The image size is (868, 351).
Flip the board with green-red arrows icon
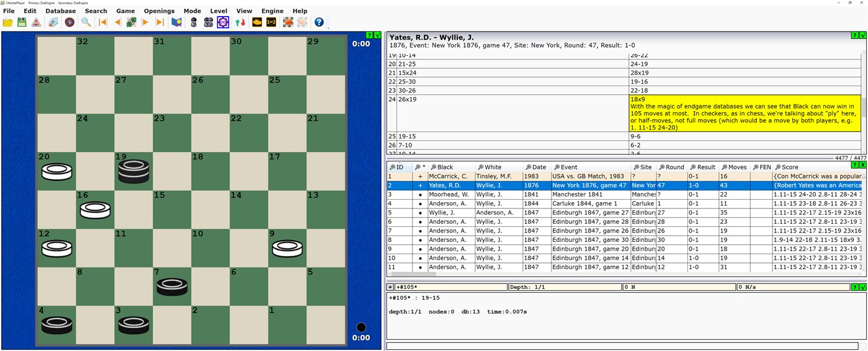point(240,22)
